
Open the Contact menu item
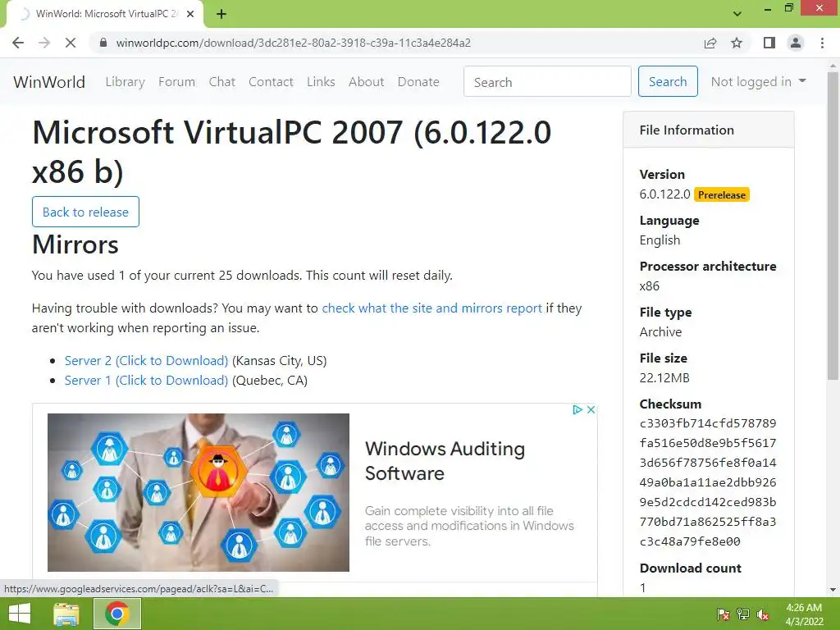coord(271,81)
